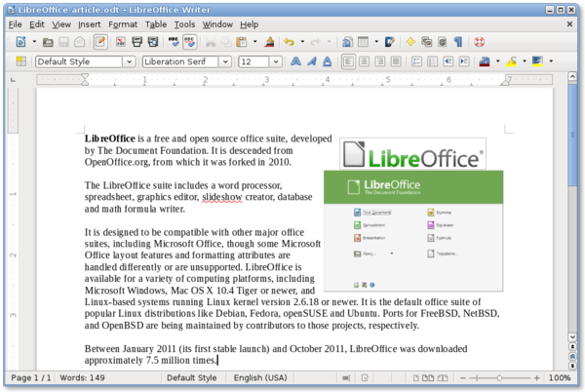Click the 100% zoom level text
Viewport: 585px width, 392px height.
[x=560, y=377]
